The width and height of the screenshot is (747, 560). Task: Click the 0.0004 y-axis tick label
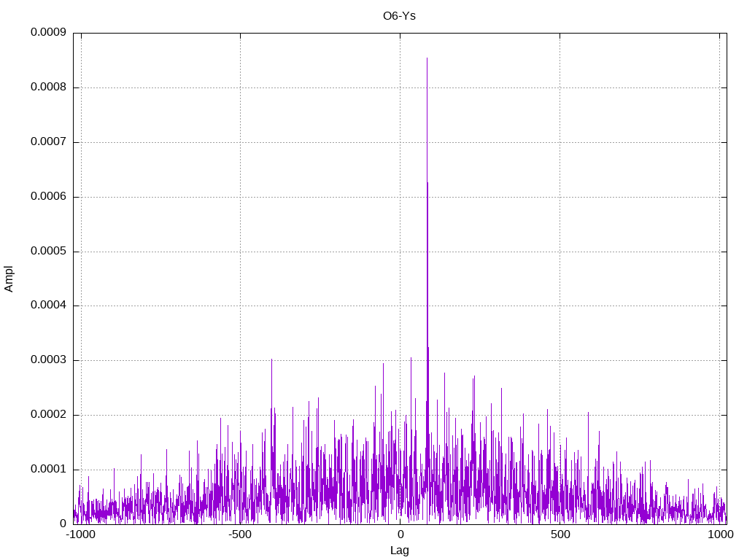pos(48,306)
